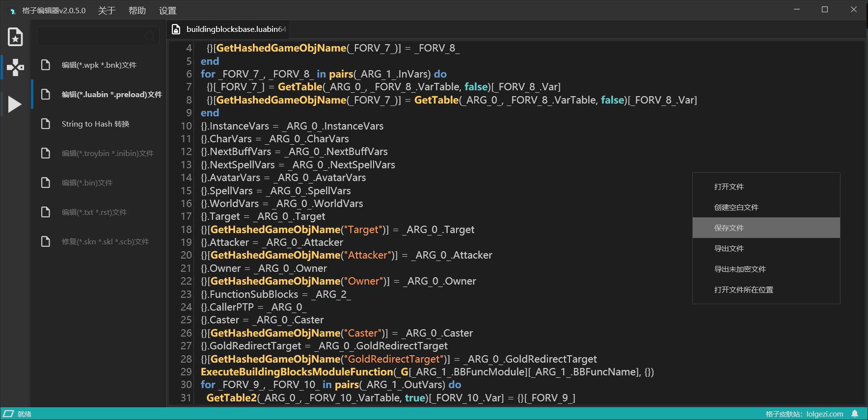
Task: Select the gamepad tools sidebar icon
Action: click(x=15, y=67)
